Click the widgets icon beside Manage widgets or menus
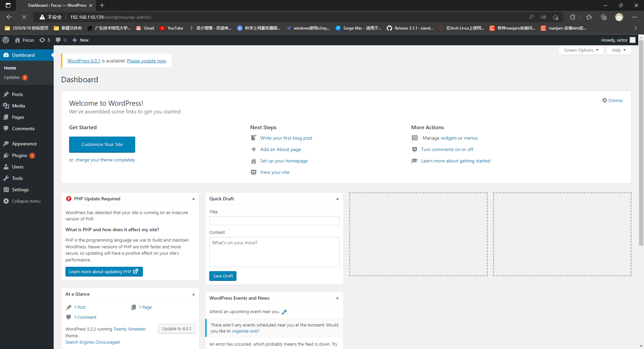Image resolution: width=644 pixels, height=349 pixels. (415, 138)
